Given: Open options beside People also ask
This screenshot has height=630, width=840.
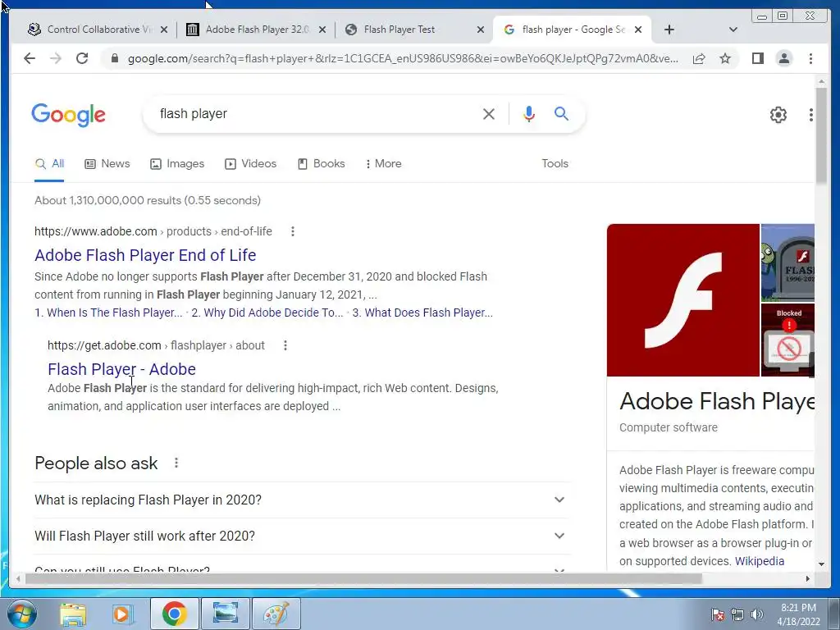Looking at the screenshot, I should (176, 463).
